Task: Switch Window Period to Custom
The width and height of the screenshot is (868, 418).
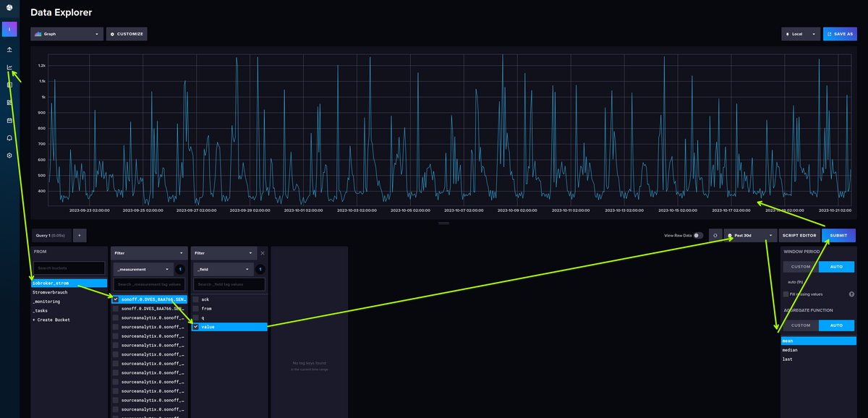Action: point(800,267)
